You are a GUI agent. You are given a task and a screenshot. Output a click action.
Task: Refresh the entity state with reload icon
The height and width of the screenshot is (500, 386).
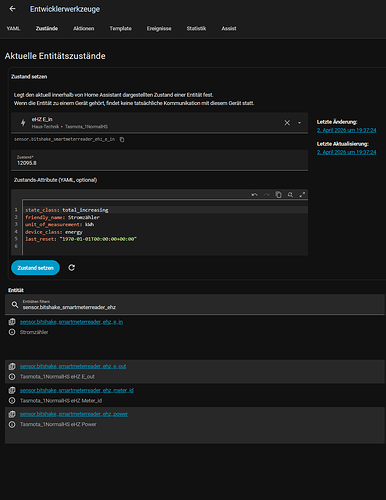pos(71,268)
